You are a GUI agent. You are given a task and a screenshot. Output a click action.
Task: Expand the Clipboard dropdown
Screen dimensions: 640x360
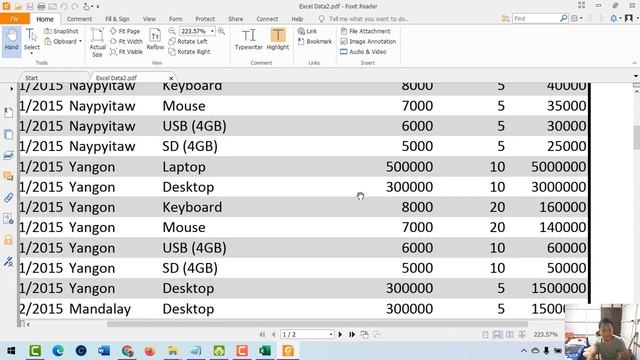coord(80,41)
